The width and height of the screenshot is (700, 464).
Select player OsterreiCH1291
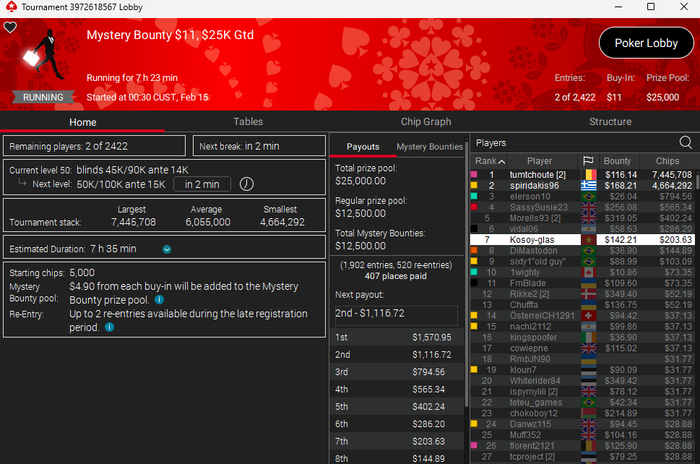pyautogui.click(x=583, y=316)
